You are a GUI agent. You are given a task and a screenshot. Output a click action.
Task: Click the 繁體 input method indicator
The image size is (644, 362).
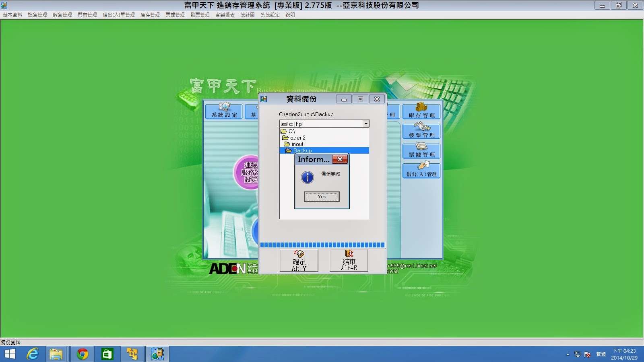click(x=601, y=354)
